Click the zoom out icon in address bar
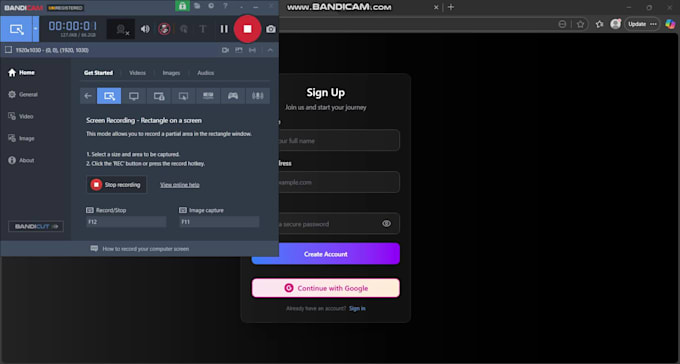680x364 pixels. pos(562,24)
